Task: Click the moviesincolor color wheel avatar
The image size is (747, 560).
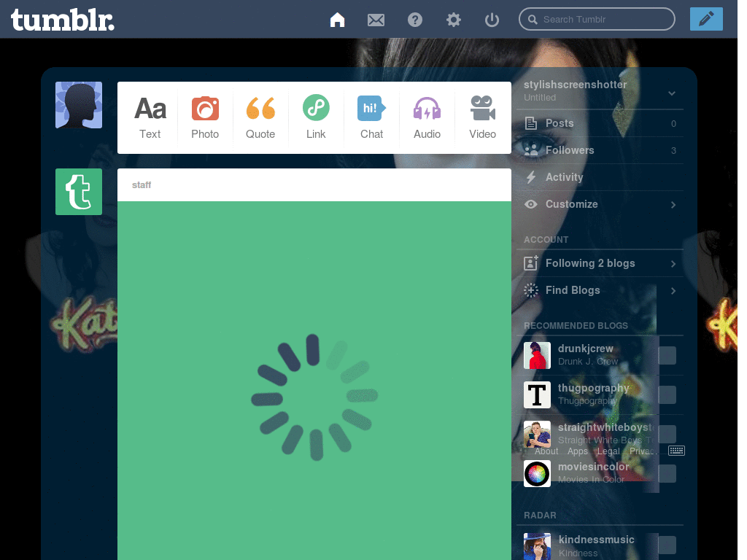Action: tap(537, 474)
